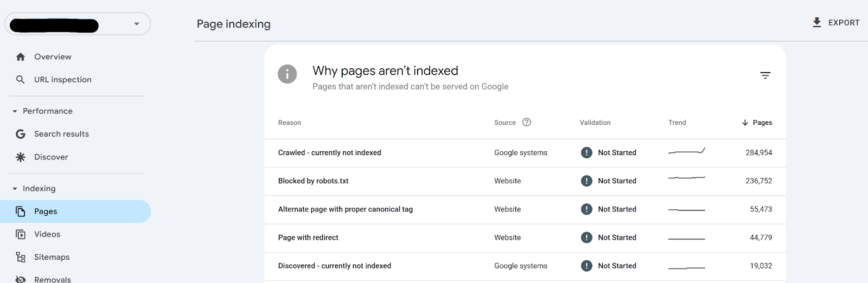Click the 19,032 pages count
Viewport: 868px width, 283px height.
(761, 266)
